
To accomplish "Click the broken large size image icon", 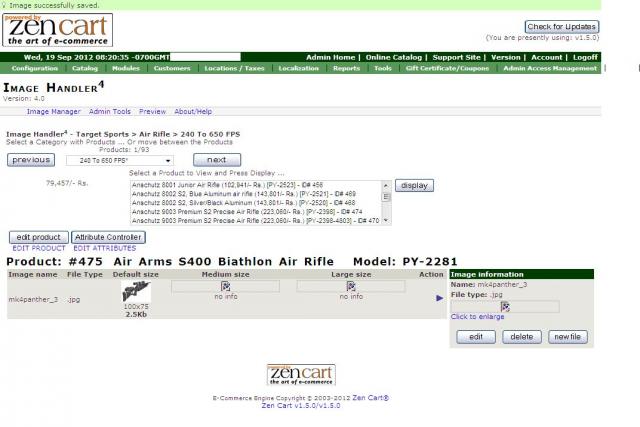I will tap(351, 286).
